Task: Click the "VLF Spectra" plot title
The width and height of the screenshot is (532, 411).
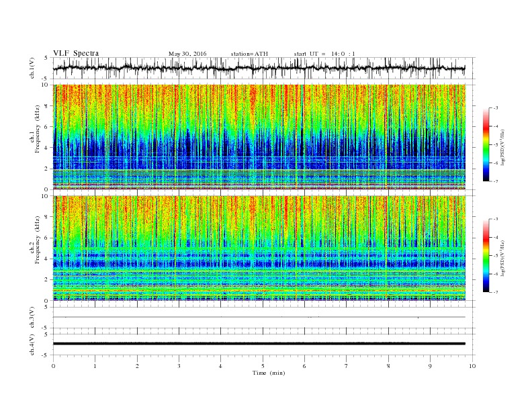Action: [76, 53]
